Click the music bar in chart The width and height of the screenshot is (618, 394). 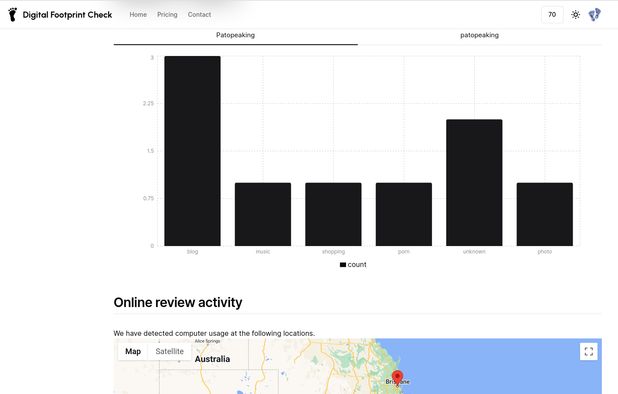point(263,214)
